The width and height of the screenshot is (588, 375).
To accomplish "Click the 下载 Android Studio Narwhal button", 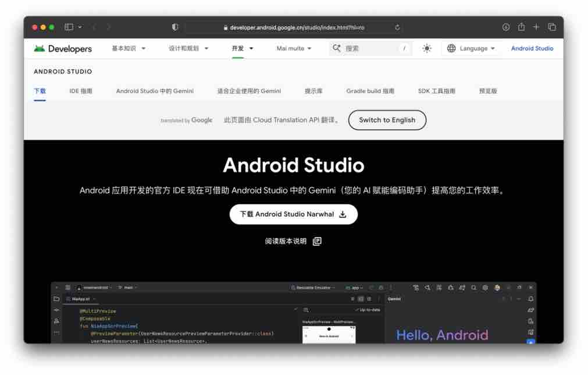I will (x=293, y=214).
